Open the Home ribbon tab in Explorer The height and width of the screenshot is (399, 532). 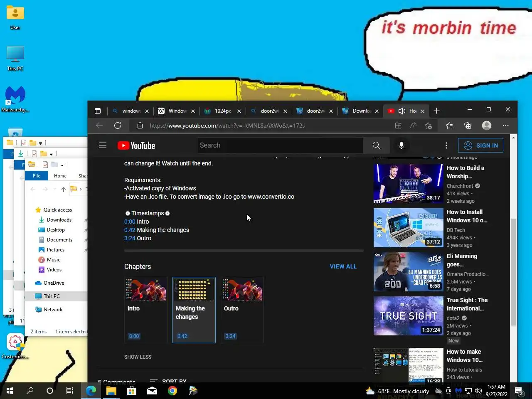point(60,176)
